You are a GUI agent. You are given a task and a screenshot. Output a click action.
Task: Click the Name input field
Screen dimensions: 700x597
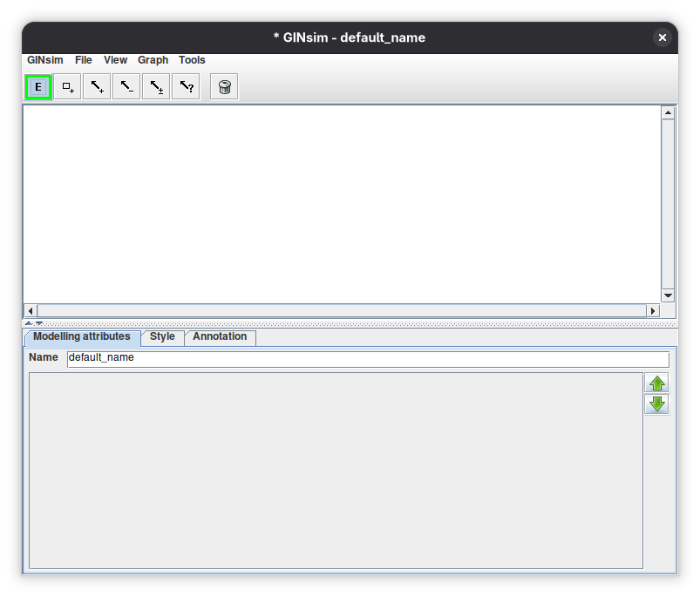368,359
